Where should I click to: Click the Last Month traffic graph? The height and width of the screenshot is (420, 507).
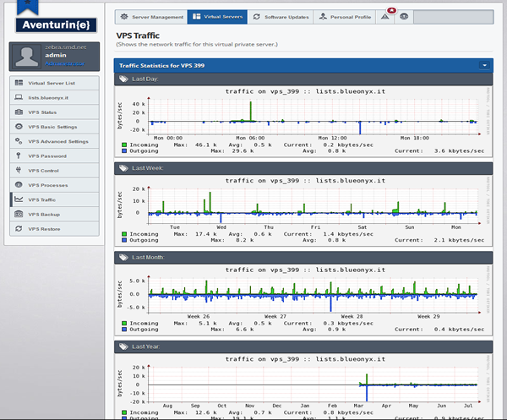[x=303, y=300]
